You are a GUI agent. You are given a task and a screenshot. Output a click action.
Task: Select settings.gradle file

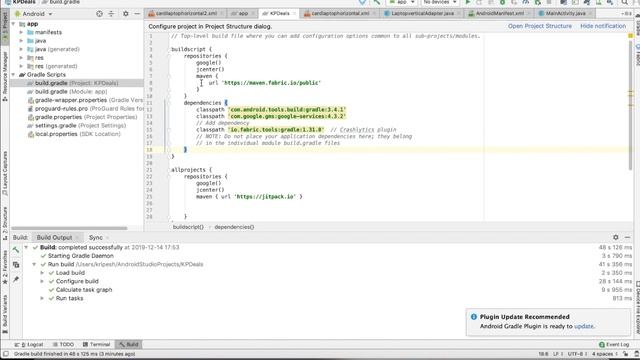point(77,126)
